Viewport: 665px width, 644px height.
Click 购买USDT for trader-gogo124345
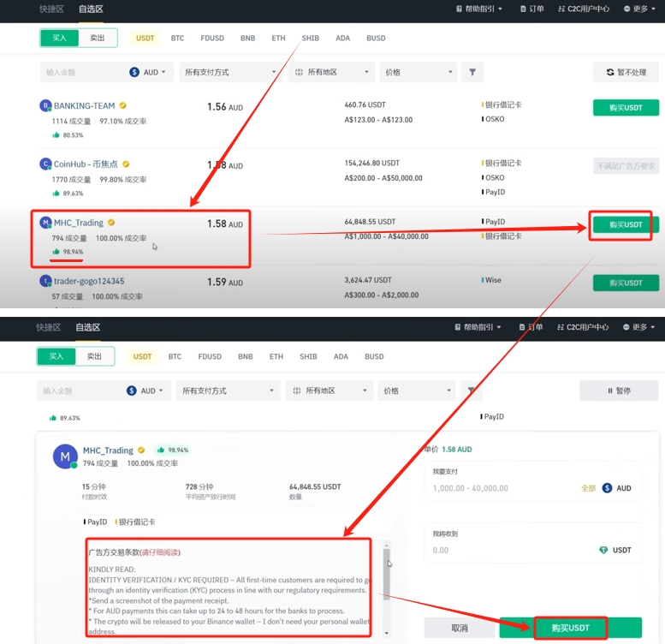[626, 283]
